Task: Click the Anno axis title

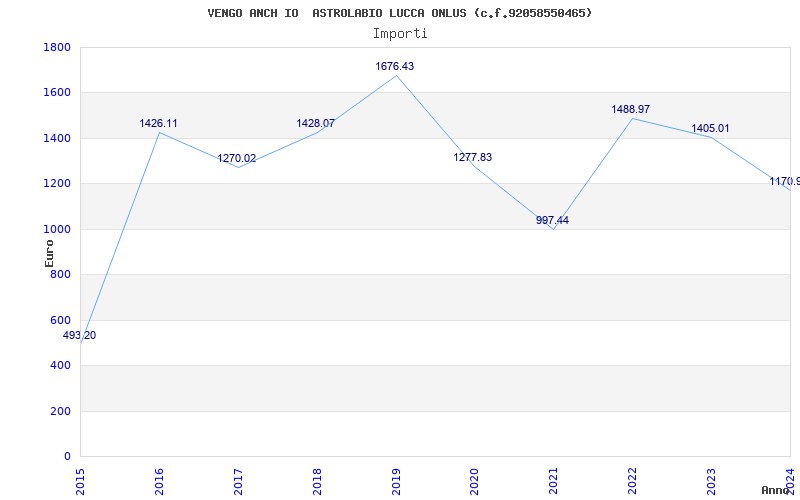Action: click(776, 490)
